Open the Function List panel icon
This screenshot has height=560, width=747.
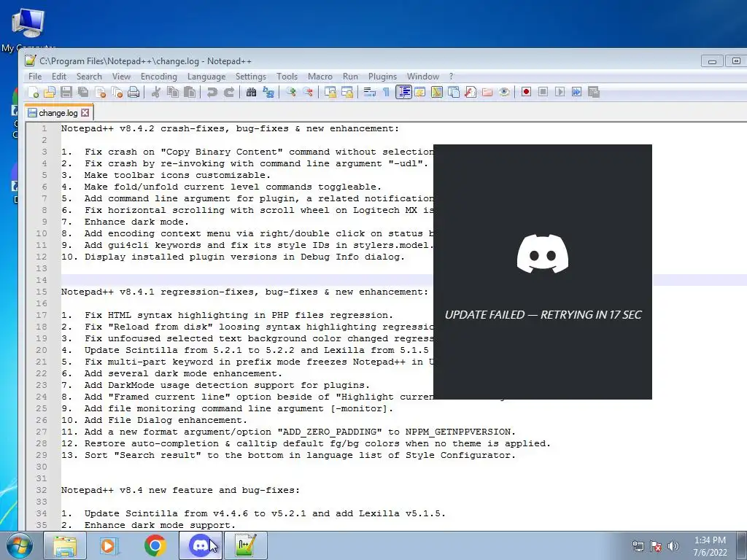(x=471, y=92)
